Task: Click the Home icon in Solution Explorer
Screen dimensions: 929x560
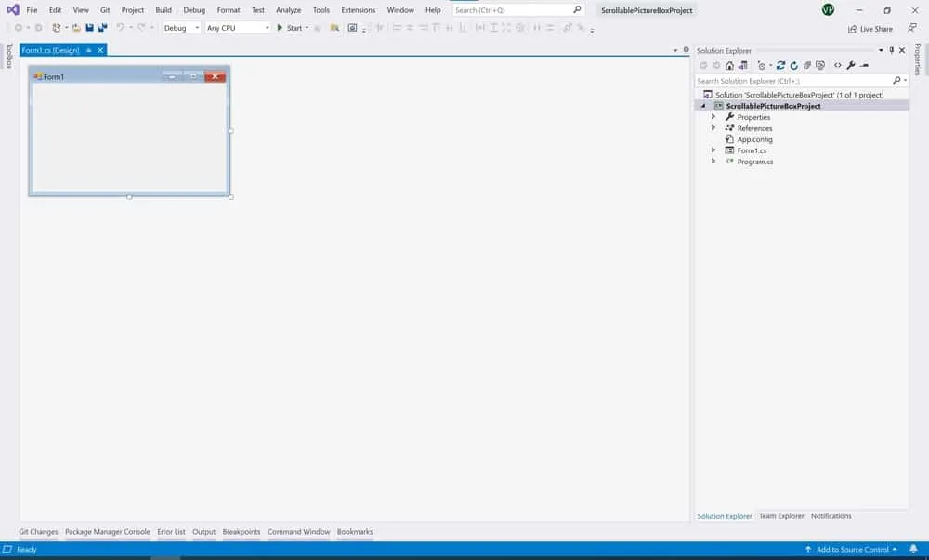Action: click(729, 65)
